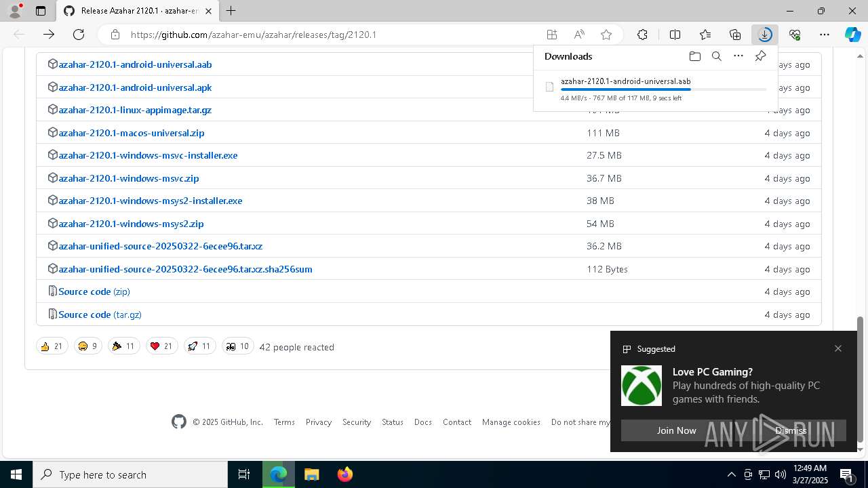
Task: Open Security footer link
Action: click(357, 422)
